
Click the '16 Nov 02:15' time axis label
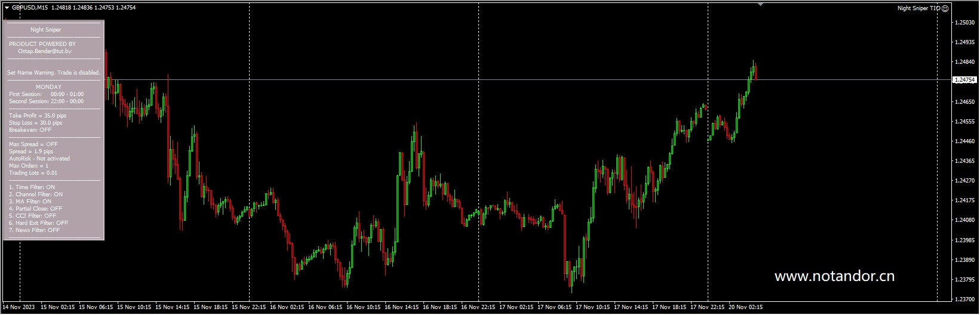287,308
